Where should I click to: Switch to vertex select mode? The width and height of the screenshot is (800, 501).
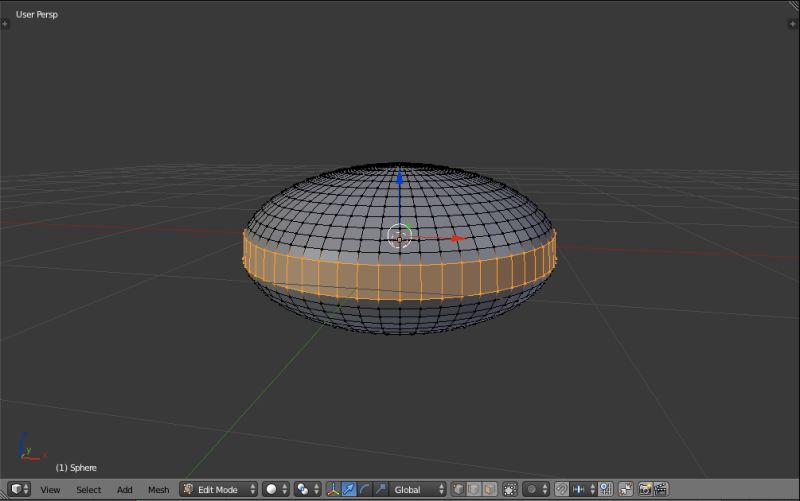tap(458, 489)
